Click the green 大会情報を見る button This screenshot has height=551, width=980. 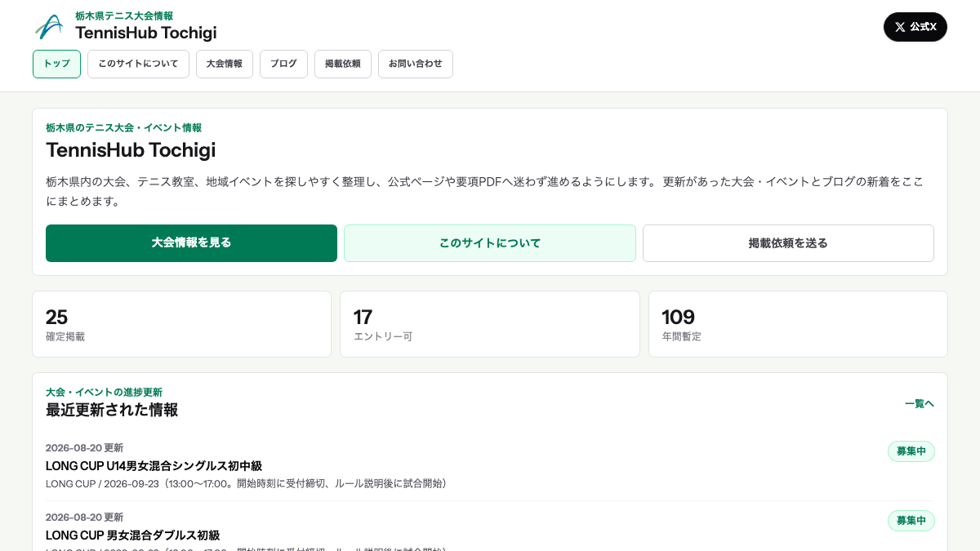click(x=191, y=243)
